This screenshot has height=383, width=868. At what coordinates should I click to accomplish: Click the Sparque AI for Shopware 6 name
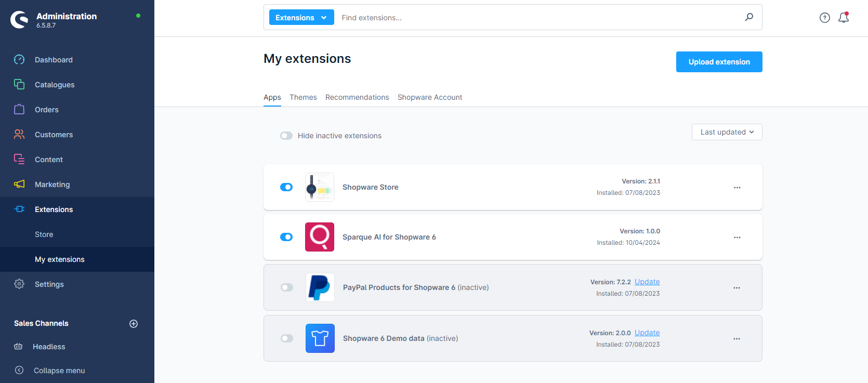pyautogui.click(x=389, y=237)
